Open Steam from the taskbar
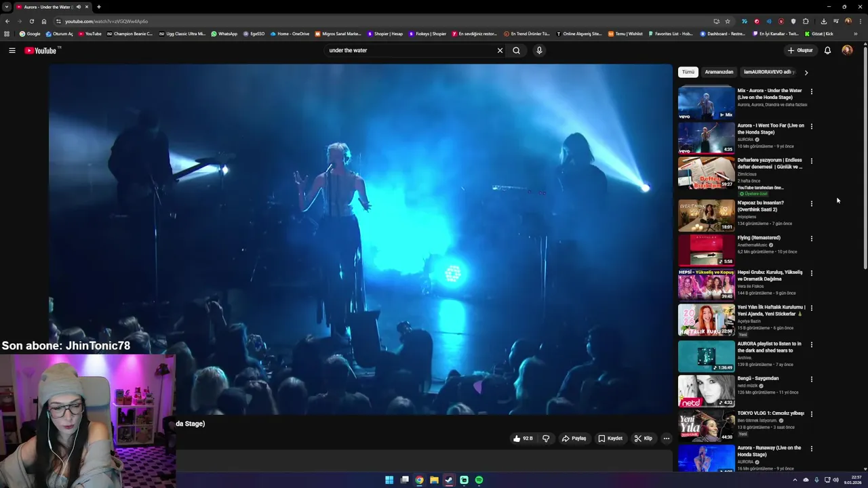This screenshot has height=488, width=868. [x=449, y=480]
